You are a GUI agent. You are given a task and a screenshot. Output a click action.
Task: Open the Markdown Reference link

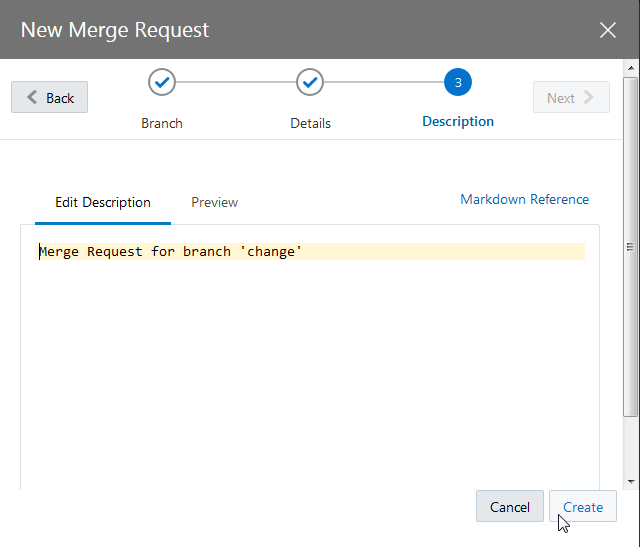pyautogui.click(x=524, y=199)
